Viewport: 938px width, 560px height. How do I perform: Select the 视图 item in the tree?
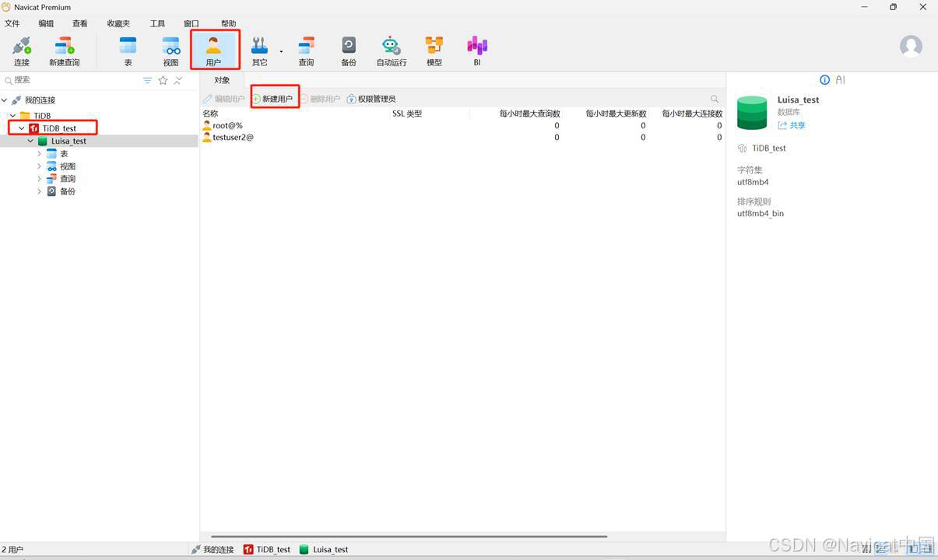click(x=68, y=166)
